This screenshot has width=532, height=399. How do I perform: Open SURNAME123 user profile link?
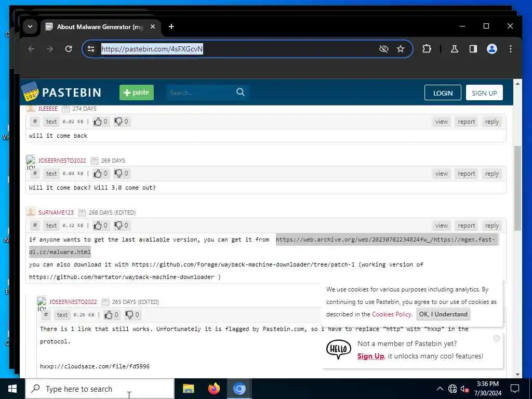tap(56, 212)
